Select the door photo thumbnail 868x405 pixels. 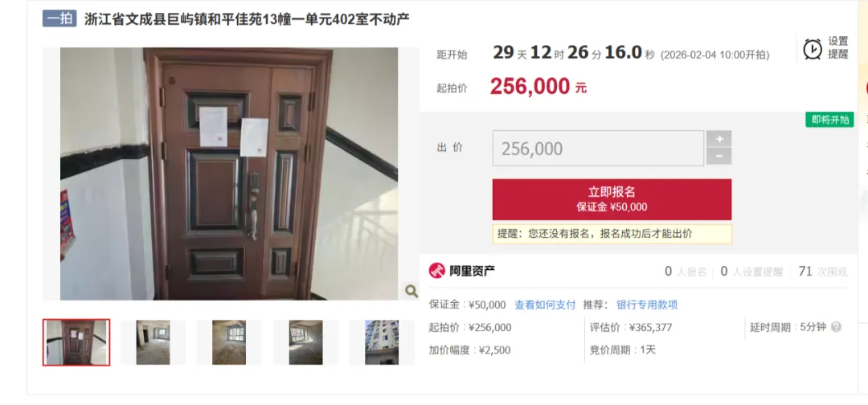click(76, 342)
